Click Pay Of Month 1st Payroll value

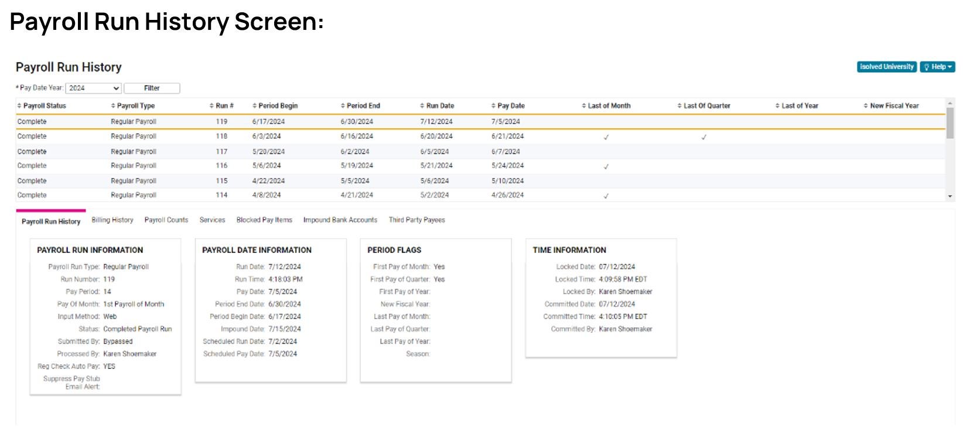pos(134,304)
